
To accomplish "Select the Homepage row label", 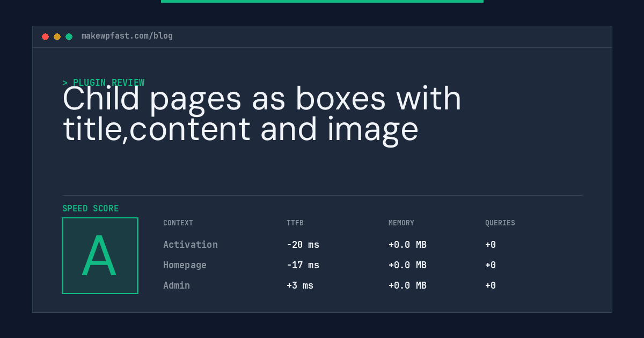I will click(185, 265).
